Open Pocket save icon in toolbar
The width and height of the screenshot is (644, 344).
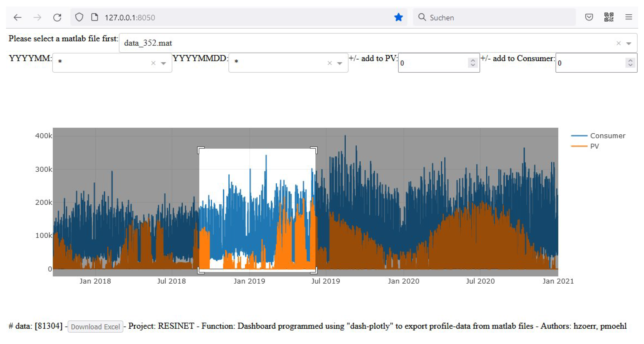[x=589, y=17]
